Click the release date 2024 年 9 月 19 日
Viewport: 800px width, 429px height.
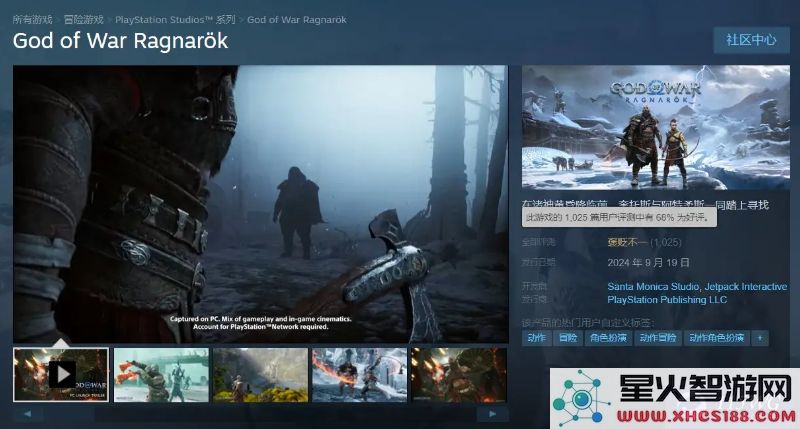pyautogui.click(x=648, y=263)
